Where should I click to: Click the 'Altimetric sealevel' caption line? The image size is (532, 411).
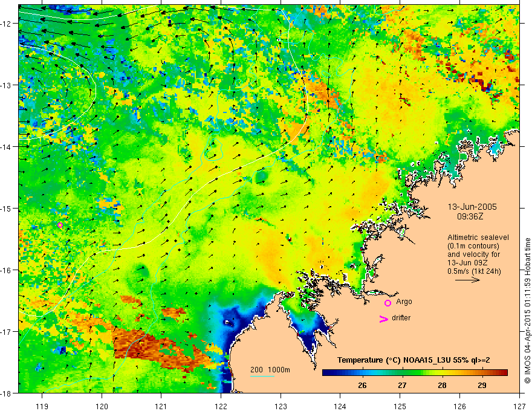(x=478, y=238)
